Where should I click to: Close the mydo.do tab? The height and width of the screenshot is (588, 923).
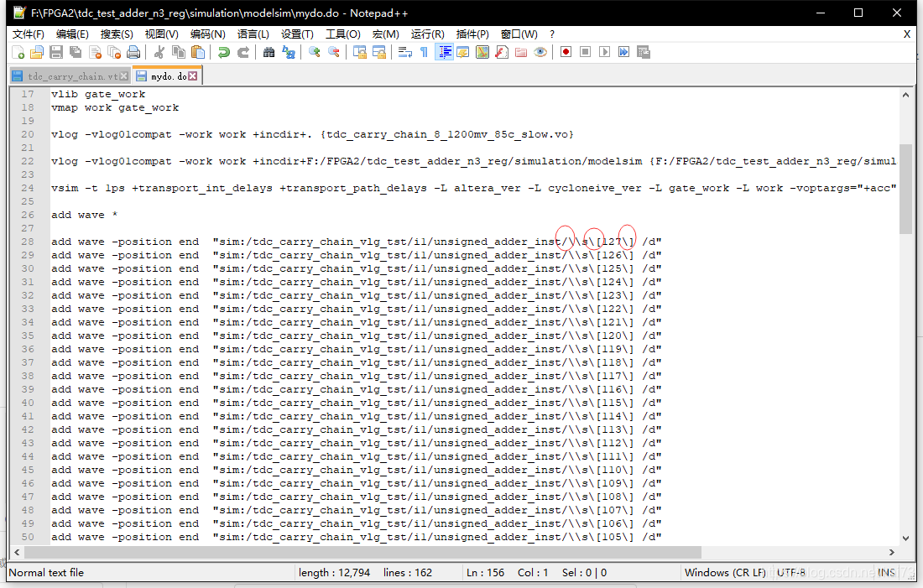pyautogui.click(x=193, y=76)
